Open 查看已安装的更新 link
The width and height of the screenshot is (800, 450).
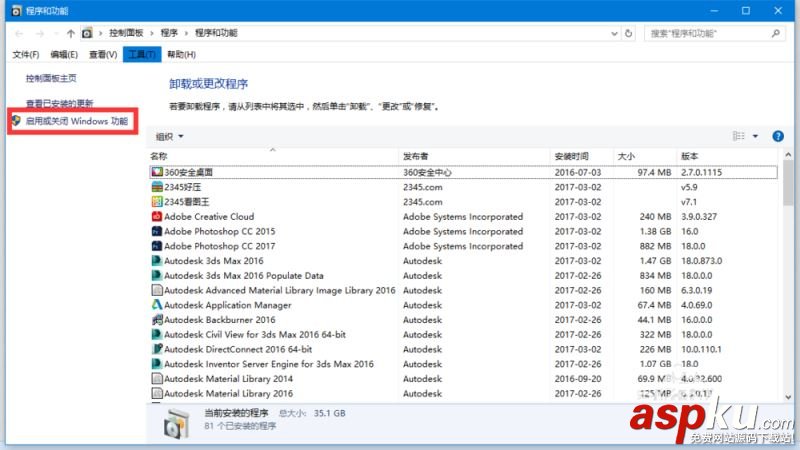pos(60,104)
